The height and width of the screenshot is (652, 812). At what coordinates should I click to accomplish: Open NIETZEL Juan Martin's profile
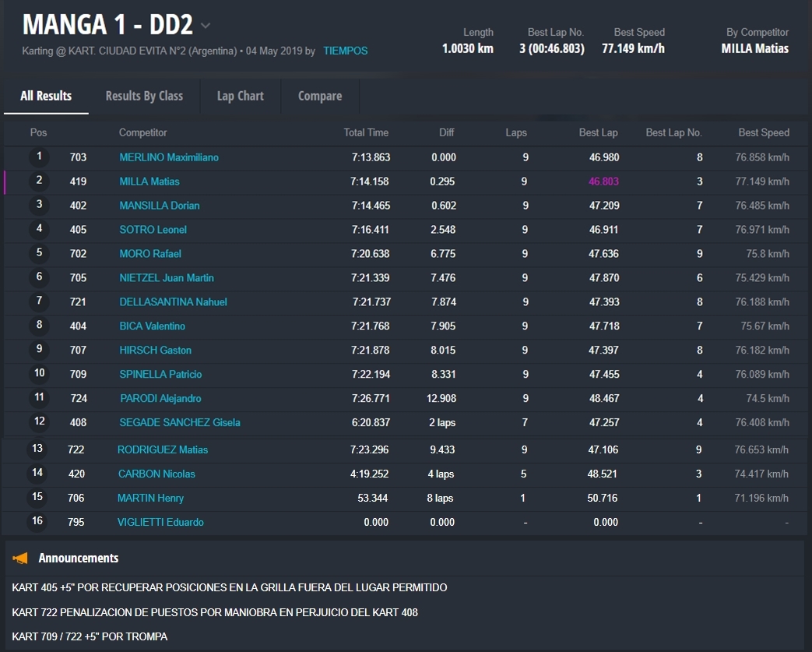(166, 278)
